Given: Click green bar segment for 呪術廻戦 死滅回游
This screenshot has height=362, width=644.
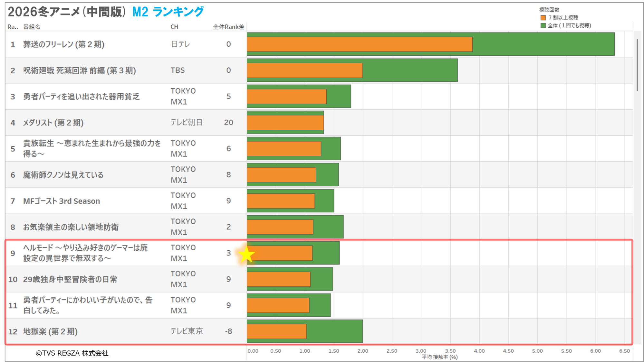Looking at the screenshot, I should point(410,70).
